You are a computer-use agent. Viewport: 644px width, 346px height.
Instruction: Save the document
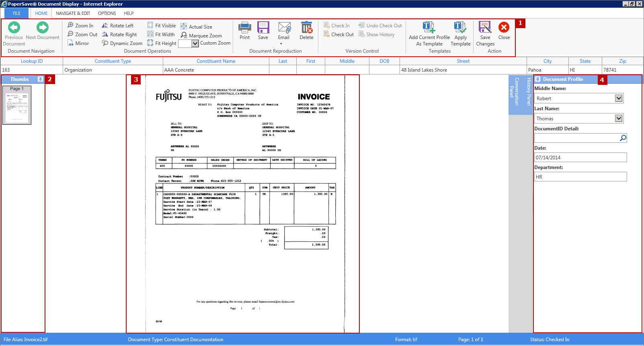click(263, 31)
